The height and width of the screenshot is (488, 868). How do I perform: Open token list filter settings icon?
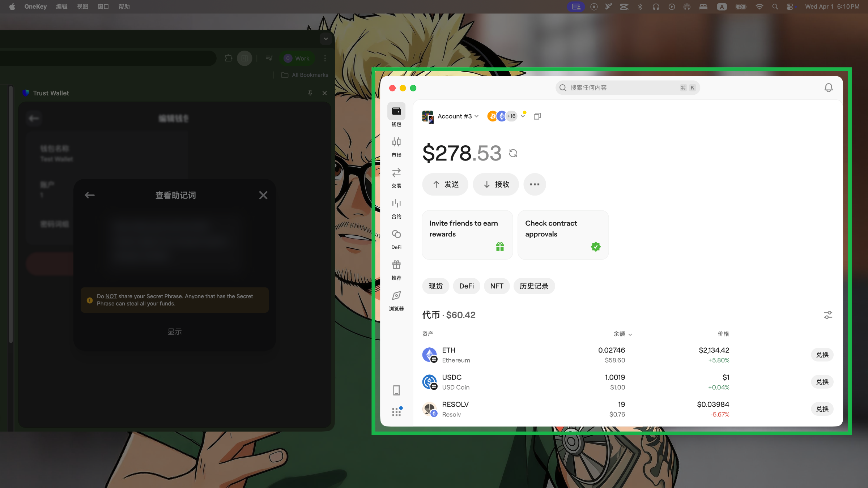(x=828, y=315)
